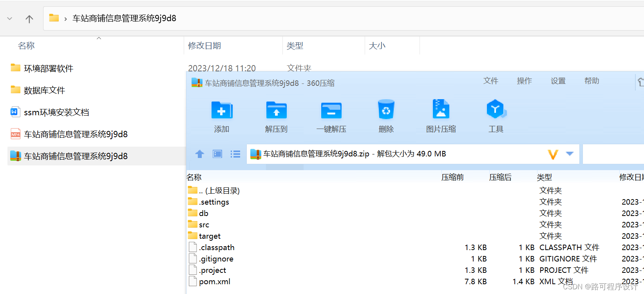Sort archive list by 压缩前 column
644x294 pixels.
[x=452, y=177]
